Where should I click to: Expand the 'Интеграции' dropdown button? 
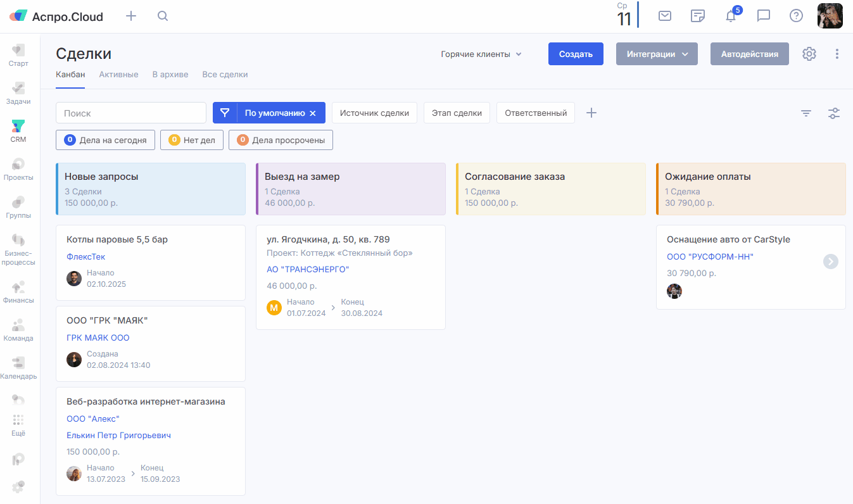657,54
